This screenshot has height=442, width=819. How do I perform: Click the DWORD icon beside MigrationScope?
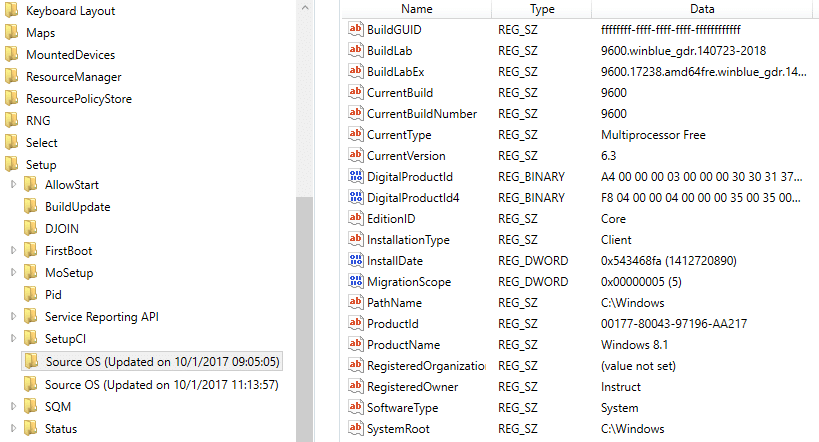pyautogui.click(x=356, y=282)
